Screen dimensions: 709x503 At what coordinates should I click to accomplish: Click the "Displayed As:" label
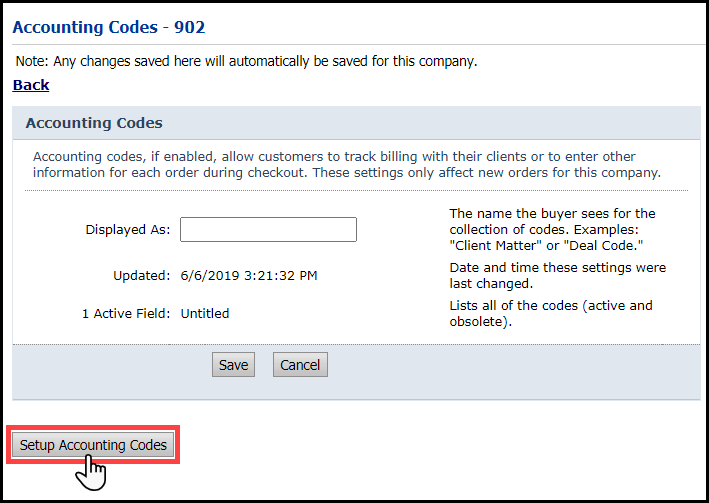click(128, 229)
